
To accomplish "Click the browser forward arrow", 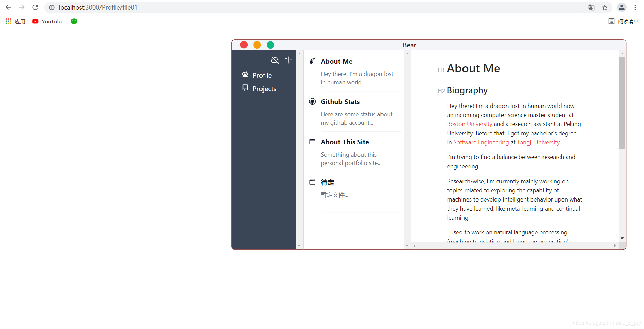I will (x=22, y=7).
